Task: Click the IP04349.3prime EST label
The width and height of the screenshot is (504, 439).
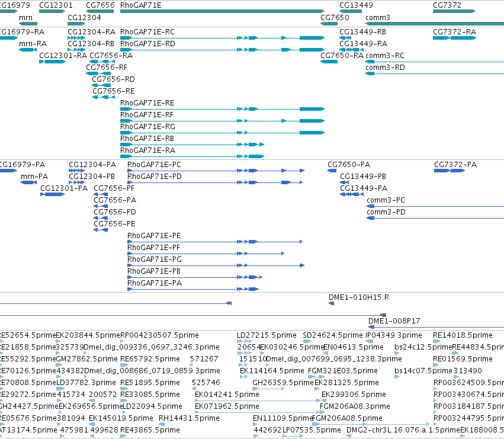Action: coord(393,335)
